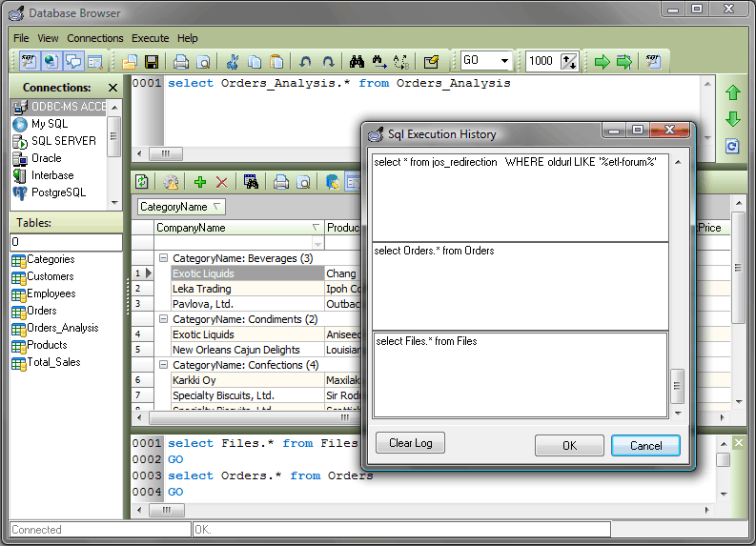Collapse the Beverages category group
756x546 pixels.
tap(163, 258)
